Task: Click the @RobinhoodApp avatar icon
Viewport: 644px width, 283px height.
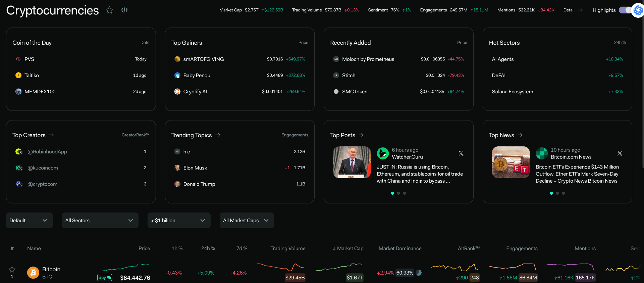Action: [x=19, y=151]
